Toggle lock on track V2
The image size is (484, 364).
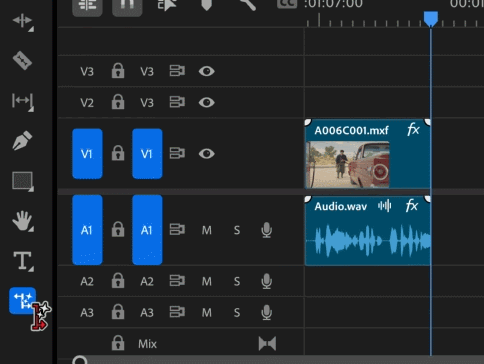click(118, 102)
